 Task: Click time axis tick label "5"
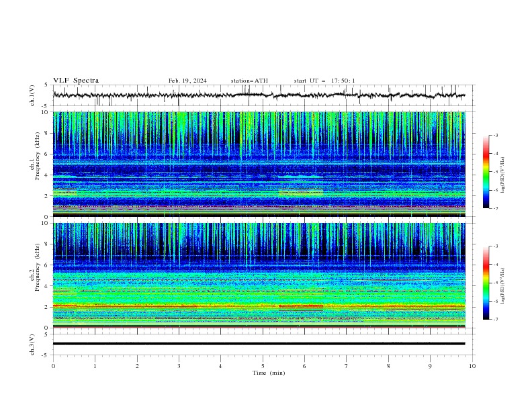(263, 366)
